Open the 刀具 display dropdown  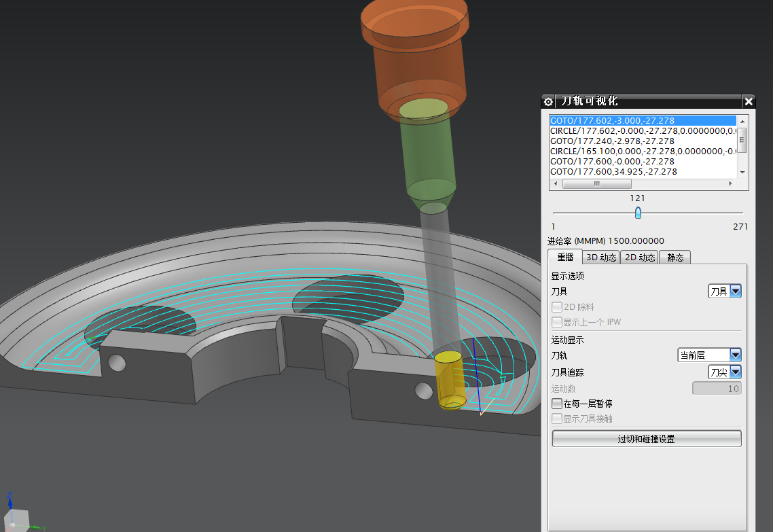pos(725,291)
